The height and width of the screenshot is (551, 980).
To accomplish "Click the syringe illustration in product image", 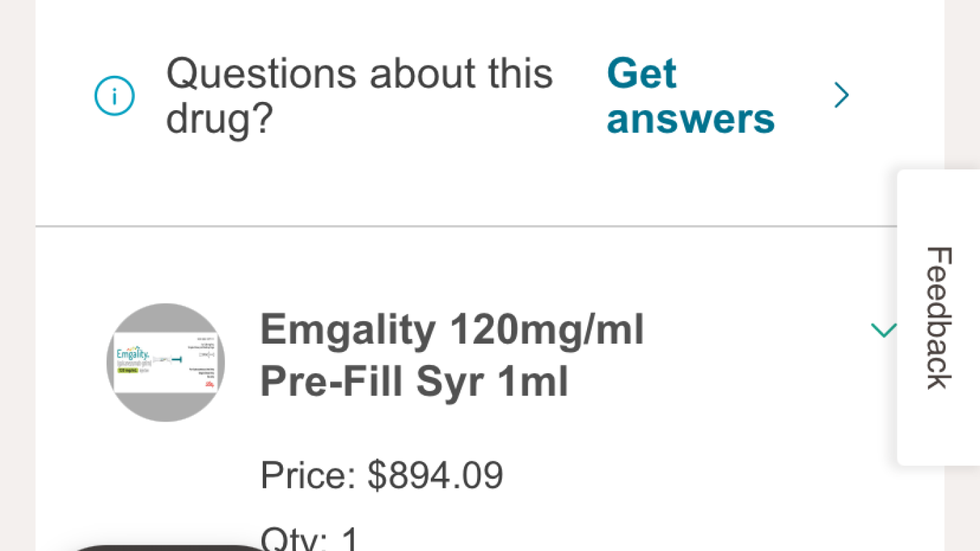I will click(x=169, y=359).
